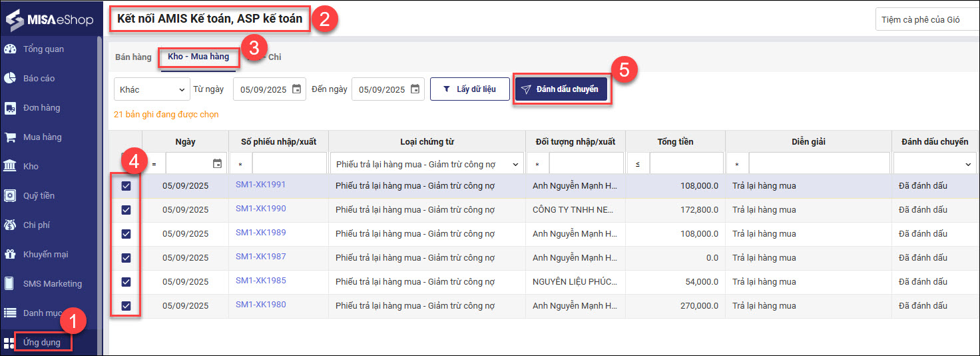Open the Đơn hàng sidebar icon
The width and height of the screenshot is (980, 356).
(x=10, y=108)
